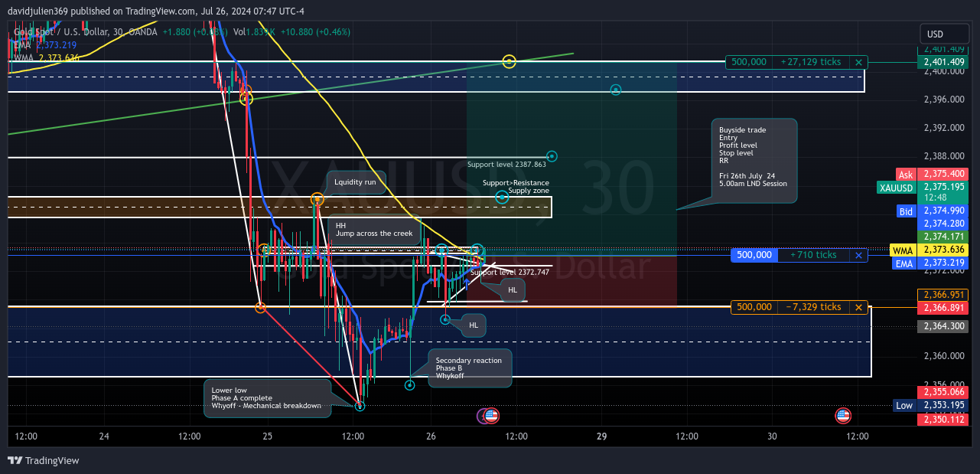The image size is (980, 474).
Task: Select the teal circle beside Support level 2387.863
Action: point(552,156)
